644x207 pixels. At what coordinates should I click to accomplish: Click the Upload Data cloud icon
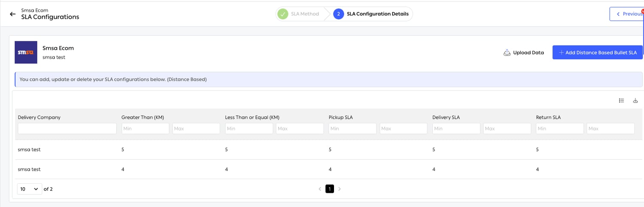[507, 53]
